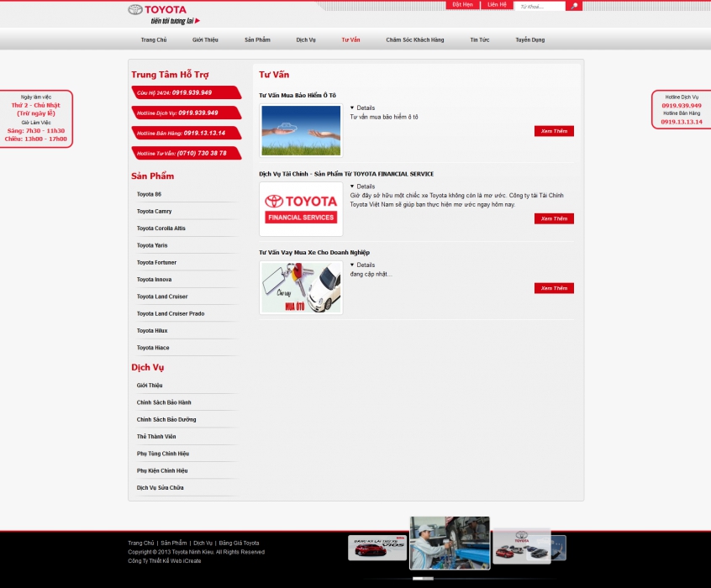Go to Tin Tức in the navigation bar
The height and width of the screenshot is (588, 711).
479,39
